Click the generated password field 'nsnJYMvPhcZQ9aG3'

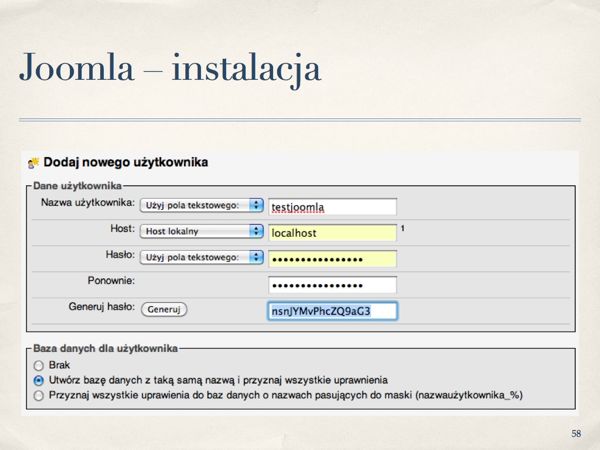333,311
